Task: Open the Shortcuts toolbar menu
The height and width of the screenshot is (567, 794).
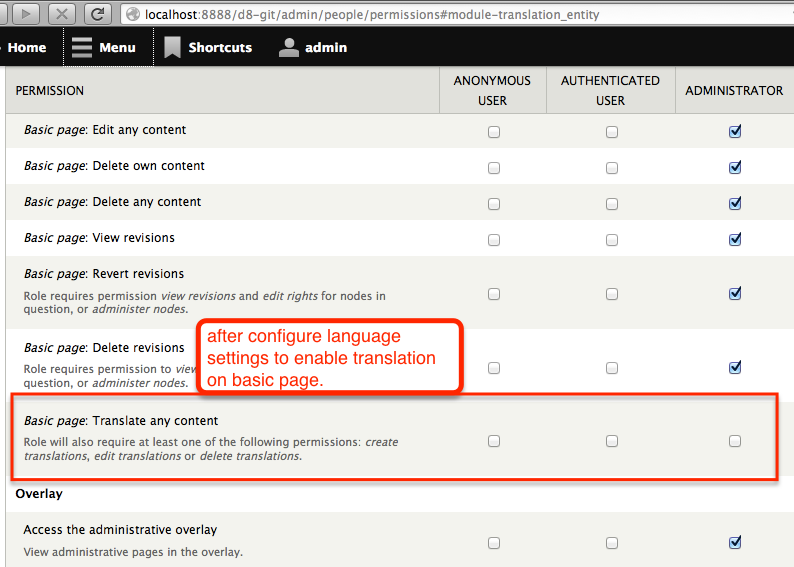Action: point(219,47)
